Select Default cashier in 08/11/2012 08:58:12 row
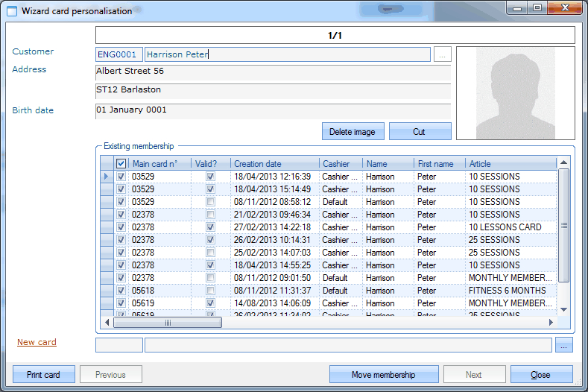This screenshot has height=392, width=588. (341, 202)
